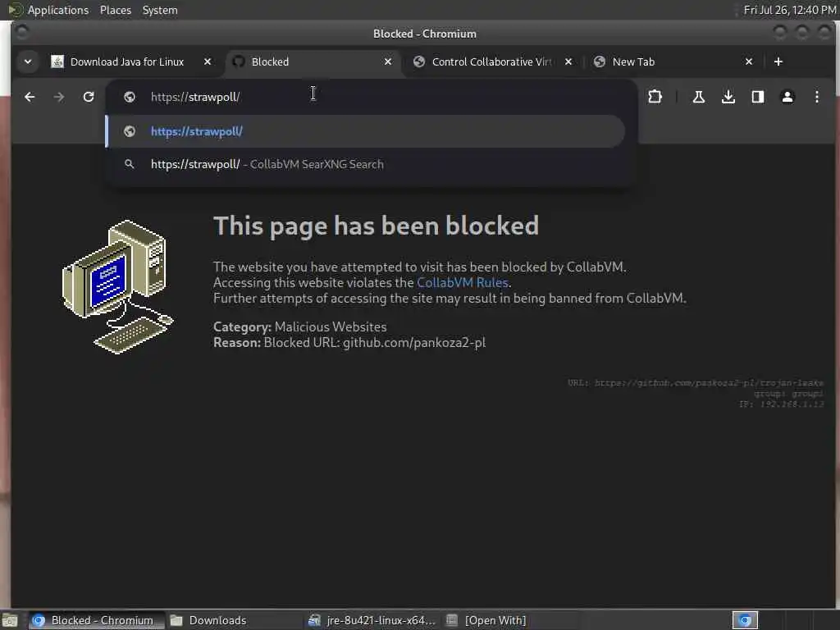Viewport: 840px width, 630px height.
Task: Open the Places menu
Action: pyautogui.click(x=115, y=10)
